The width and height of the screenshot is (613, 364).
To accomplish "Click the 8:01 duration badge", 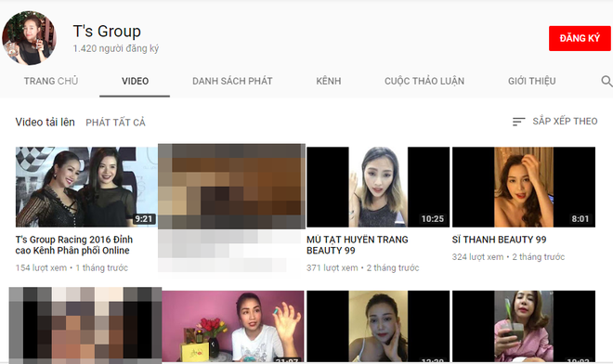I will [x=580, y=219].
